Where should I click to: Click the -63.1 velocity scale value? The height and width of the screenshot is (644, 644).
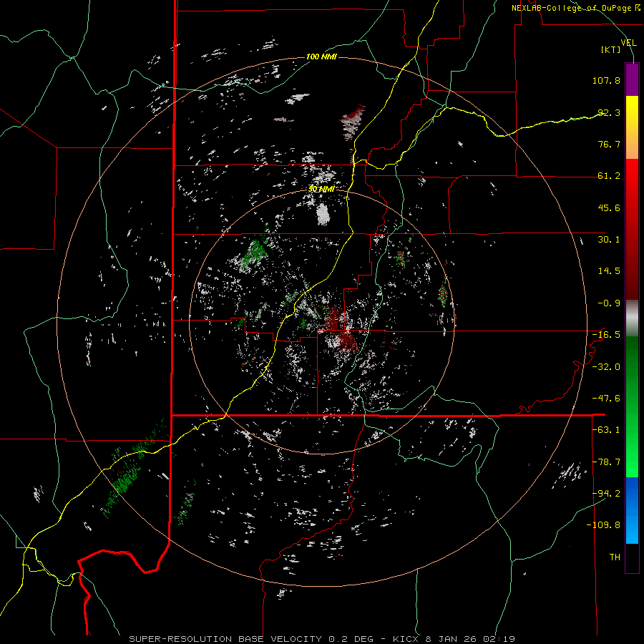coord(606,430)
